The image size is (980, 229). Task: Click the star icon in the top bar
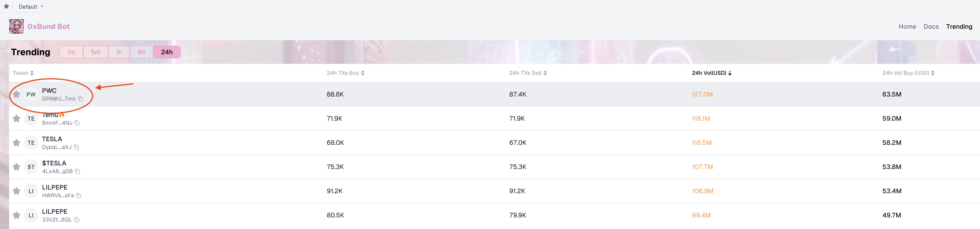[6, 6]
